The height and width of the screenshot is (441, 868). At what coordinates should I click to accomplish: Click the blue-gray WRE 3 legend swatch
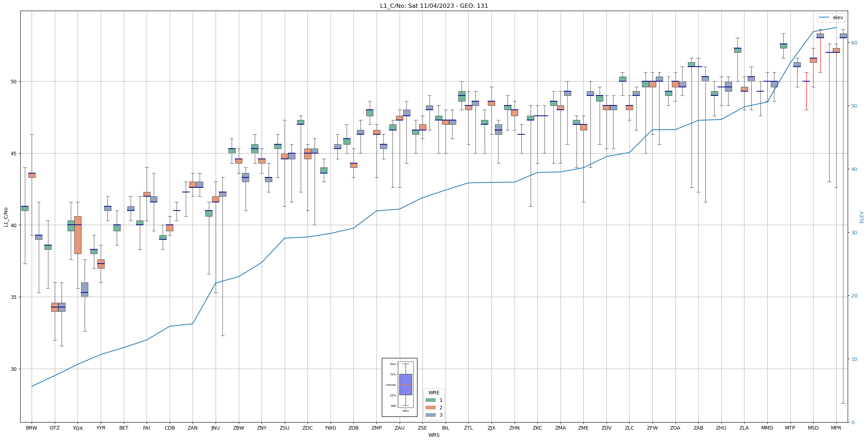point(430,415)
